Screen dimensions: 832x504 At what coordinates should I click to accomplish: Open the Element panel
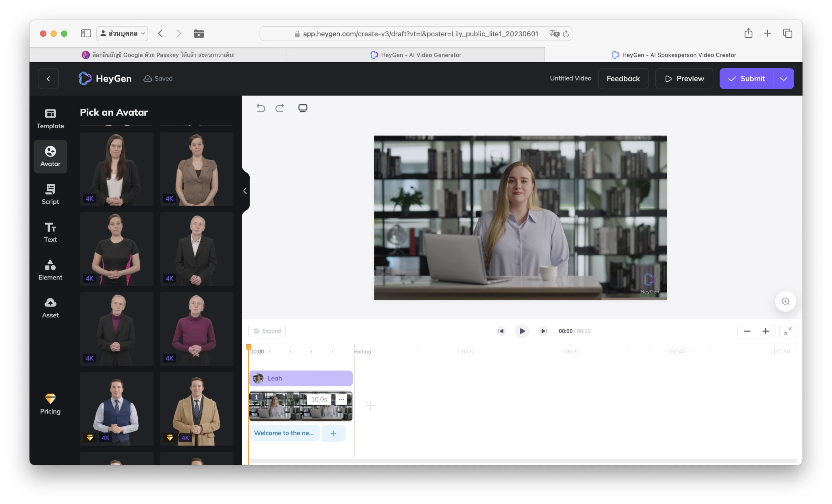pos(50,270)
